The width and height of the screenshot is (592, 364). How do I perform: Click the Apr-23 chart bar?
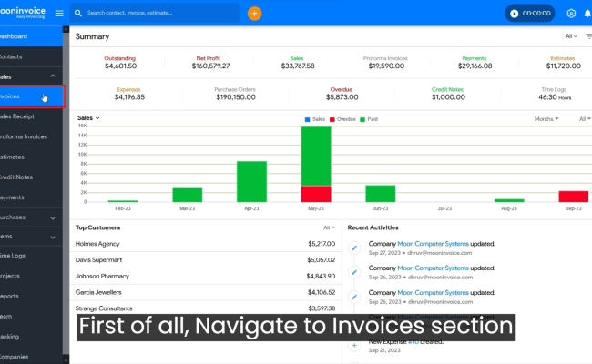coord(251,181)
